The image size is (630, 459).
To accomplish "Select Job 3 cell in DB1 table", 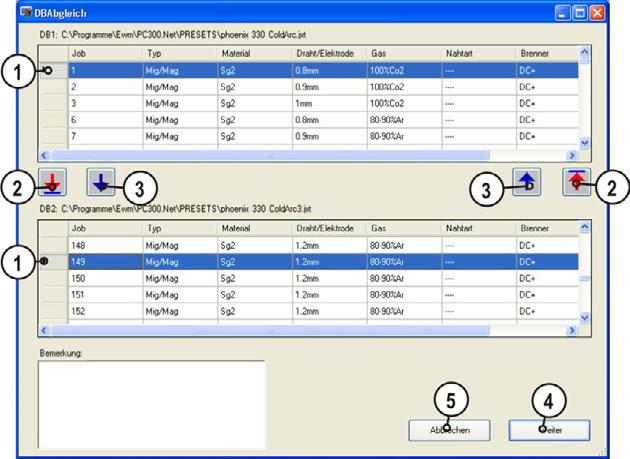I will pos(105,103).
